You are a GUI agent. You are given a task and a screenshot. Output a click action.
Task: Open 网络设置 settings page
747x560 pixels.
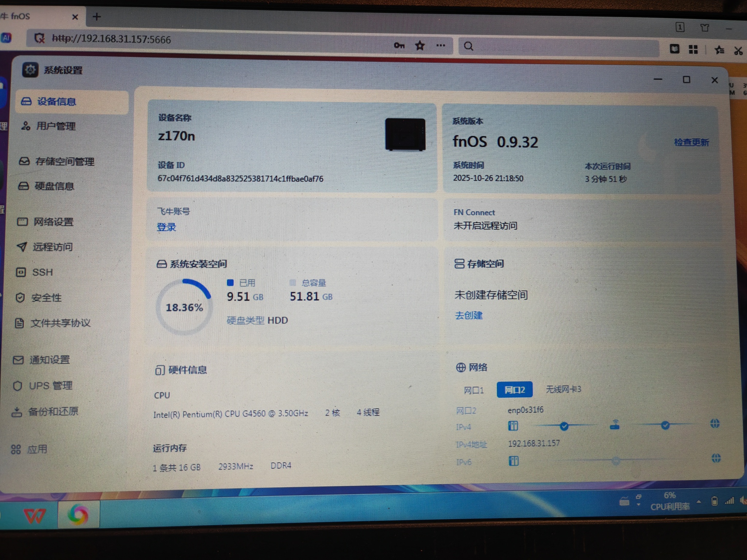tap(53, 222)
